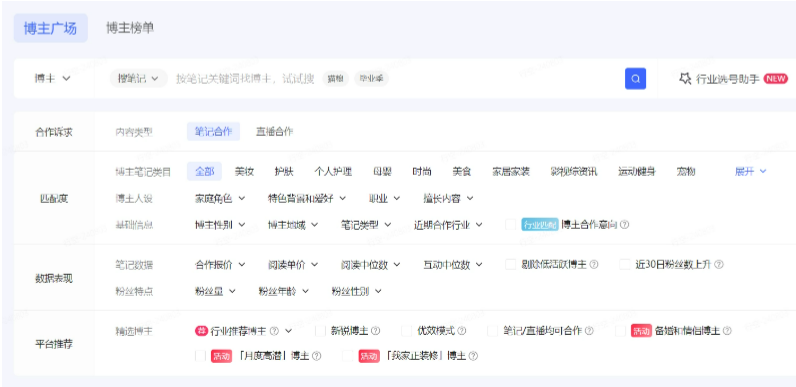Image resolution: width=796 pixels, height=387 pixels.
Task: Click the blue search magnifier button
Action: click(x=635, y=79)
